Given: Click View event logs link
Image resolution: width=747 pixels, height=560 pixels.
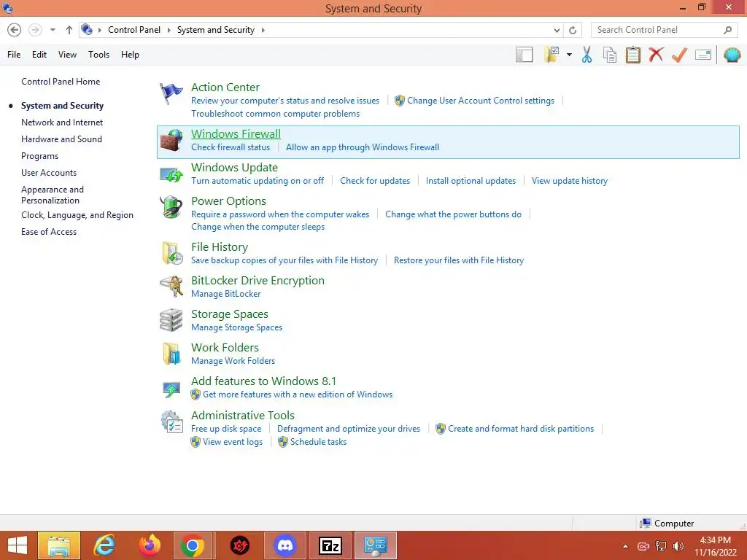Looking at the screenshot, I should coord(233,442).
